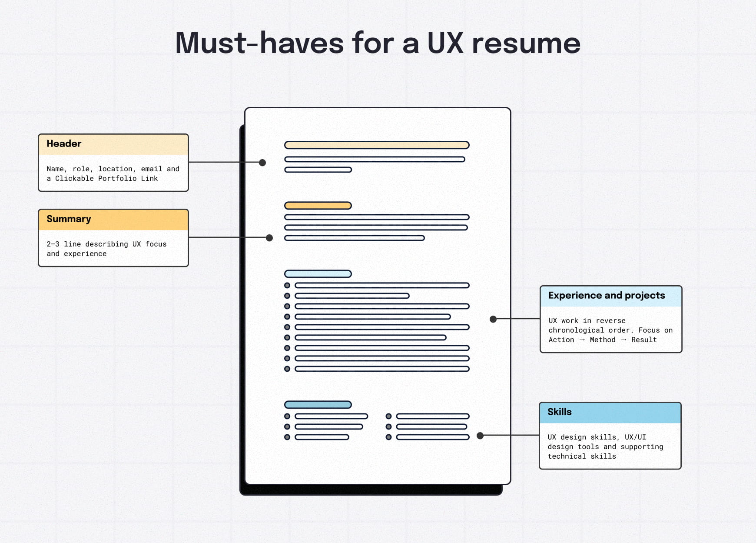Toggle the first bullet in Skills right column
This screenshot has width=756, height=543.
point(389,416)
